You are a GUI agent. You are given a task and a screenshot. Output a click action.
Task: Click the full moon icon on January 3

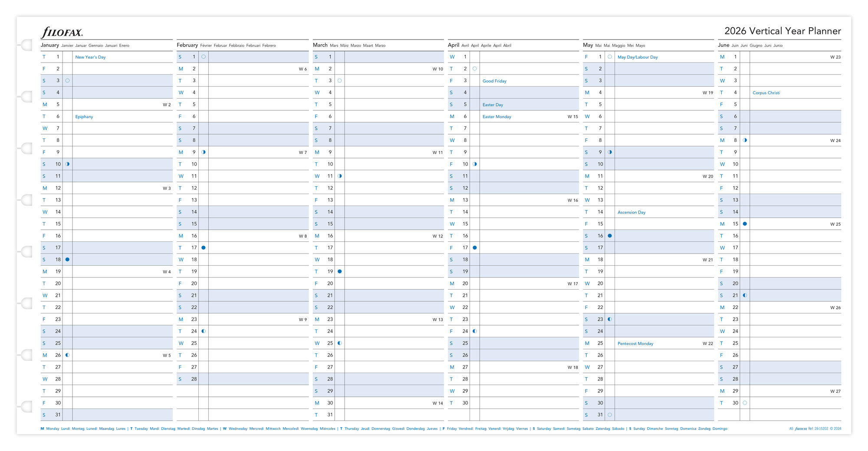[67, 81]
